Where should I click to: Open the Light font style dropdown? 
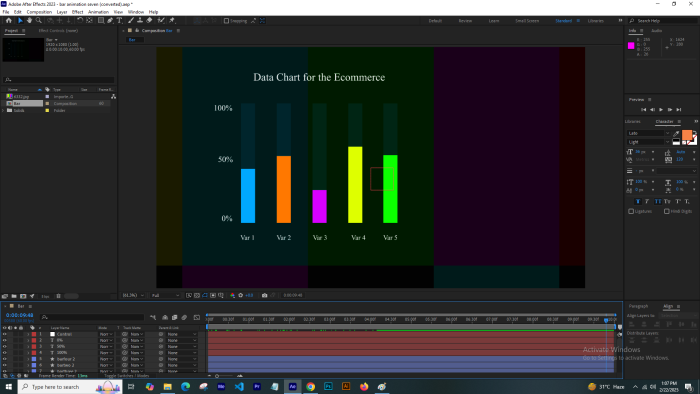click(x=649, y=142)
